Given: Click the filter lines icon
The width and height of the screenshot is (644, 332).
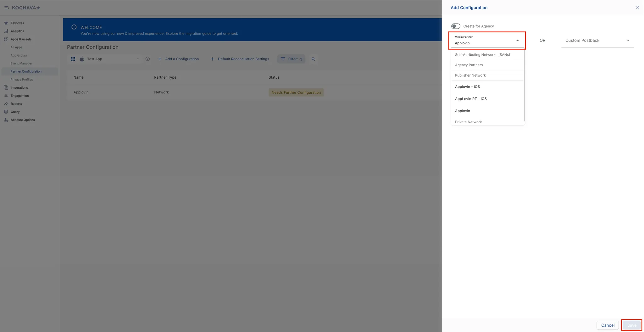Looking at the screenshot, I should coord(283,59).
